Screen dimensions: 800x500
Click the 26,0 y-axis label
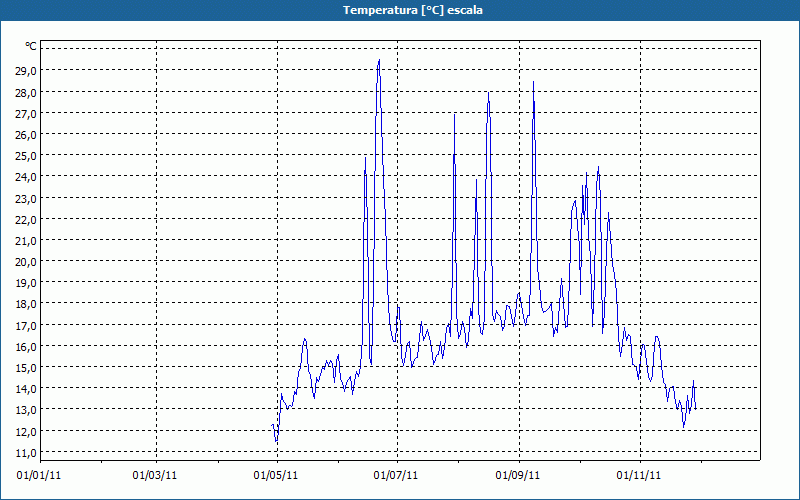[x=26, y=135]
